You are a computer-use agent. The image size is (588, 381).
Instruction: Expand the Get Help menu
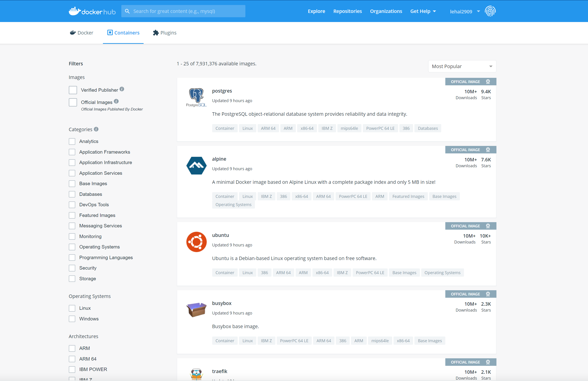tap(423, 11)
